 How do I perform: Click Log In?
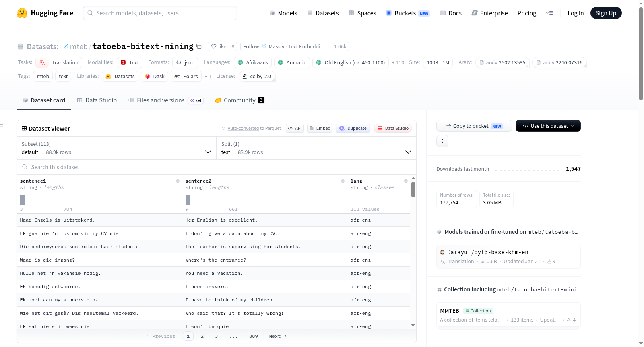[x=576, y=13]
